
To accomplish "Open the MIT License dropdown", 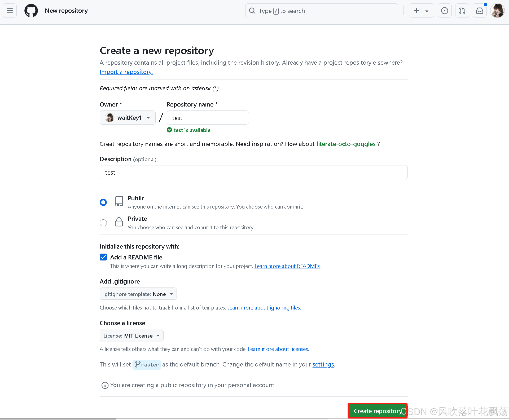I will [x=131, y=335].
